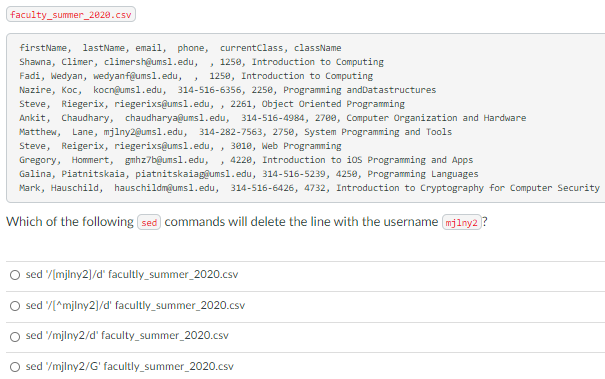This screenshot has width=605, height=379.
Task: Click the Gregory Hommert data row
Action: pos(246,160)
